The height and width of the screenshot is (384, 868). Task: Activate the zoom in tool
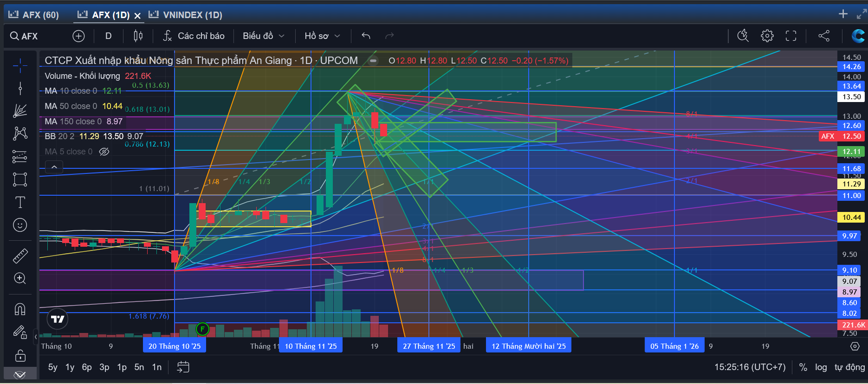pos(20,278)
